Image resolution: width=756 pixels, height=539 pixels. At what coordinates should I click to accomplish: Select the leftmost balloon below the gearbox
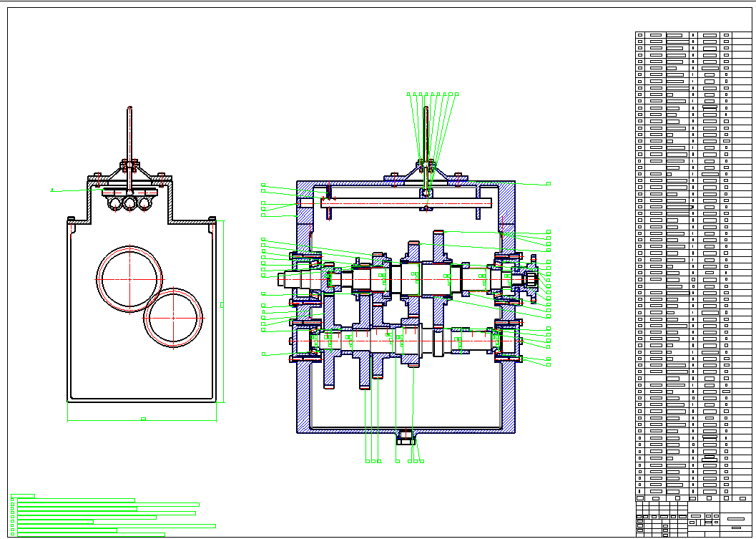pyautogui.click(x=368, y=461)
